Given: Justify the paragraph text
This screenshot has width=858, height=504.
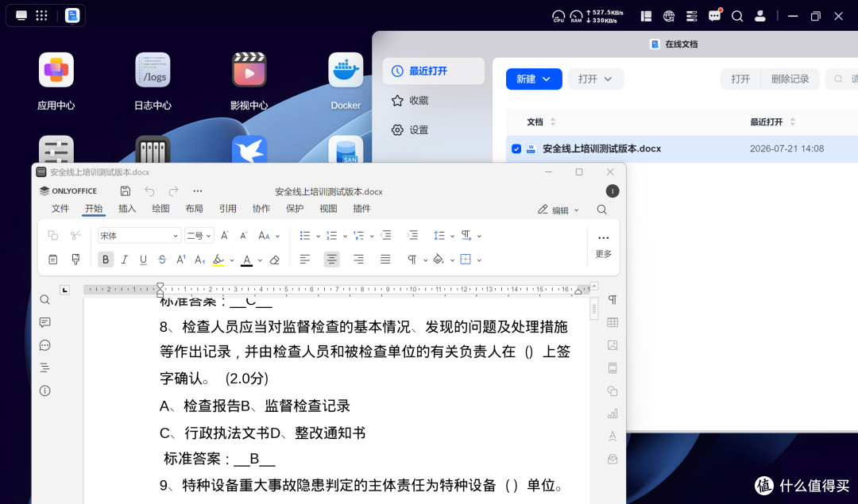Looking at the screenshot, I should tap(385, 259).
